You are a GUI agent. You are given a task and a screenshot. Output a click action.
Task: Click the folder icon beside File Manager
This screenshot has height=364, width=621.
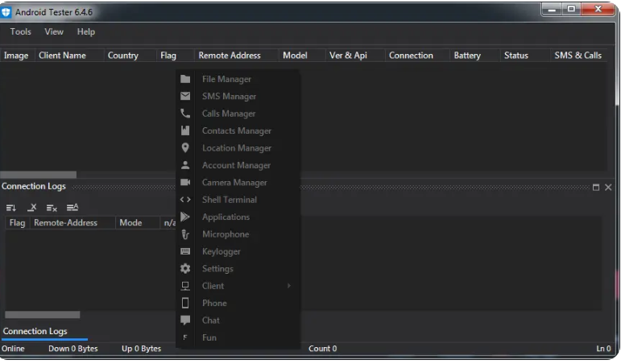[185, 79]
